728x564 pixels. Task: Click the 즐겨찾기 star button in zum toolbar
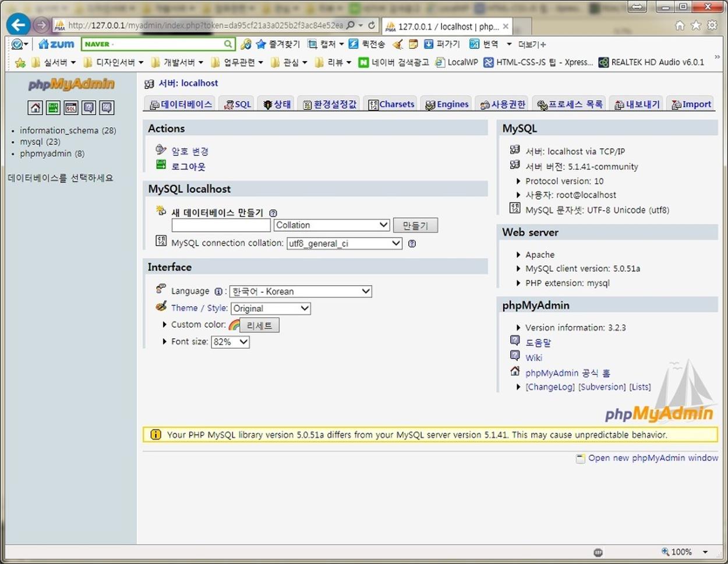pyautogui.click(x=278, y=44)
